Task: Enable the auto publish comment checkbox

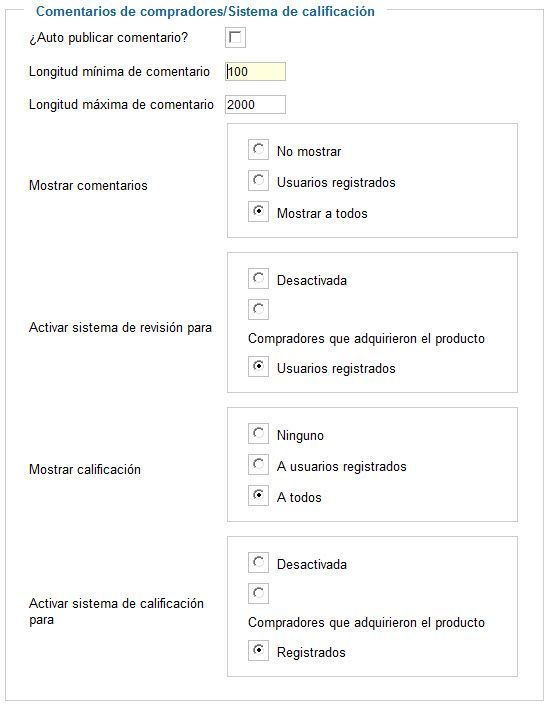Action: coord(235,37)
